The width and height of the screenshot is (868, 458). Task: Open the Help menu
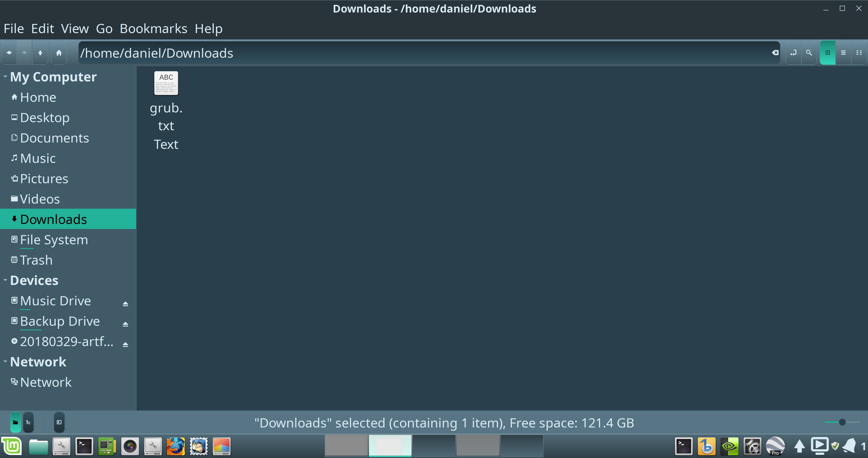pyautogui.click(x=209, y=29)
